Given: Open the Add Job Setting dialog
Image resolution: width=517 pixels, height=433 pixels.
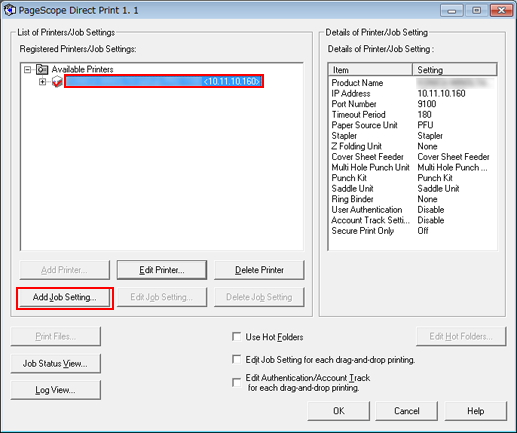Looking at the screenshot, I should [64, 297].
